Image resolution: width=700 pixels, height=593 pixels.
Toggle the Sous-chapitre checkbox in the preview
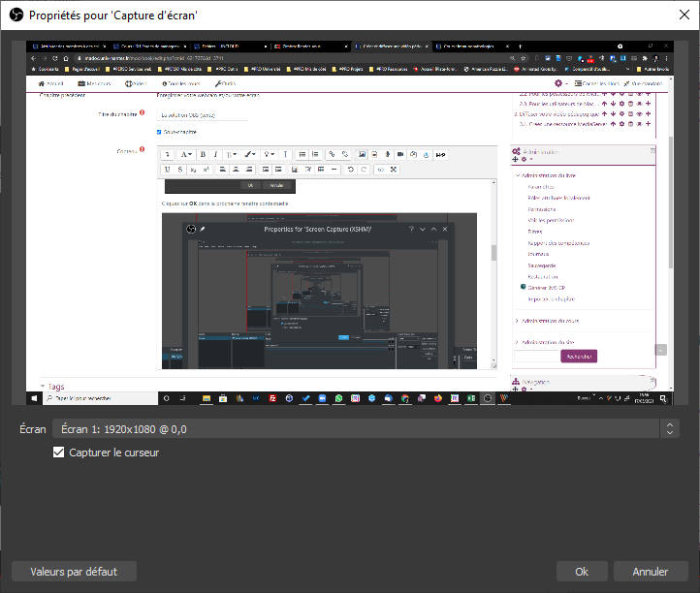pos(159,132)
